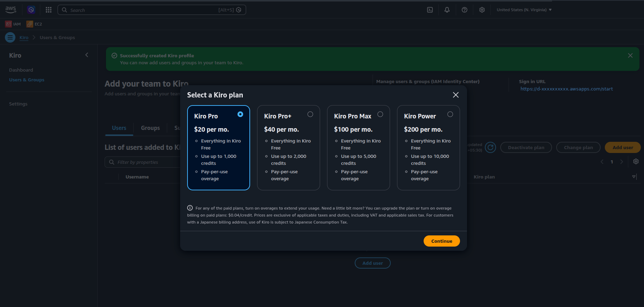Go to previous page of users table
Image resolution: width=644 pixels, height=307 pixels.
[602, 162]
